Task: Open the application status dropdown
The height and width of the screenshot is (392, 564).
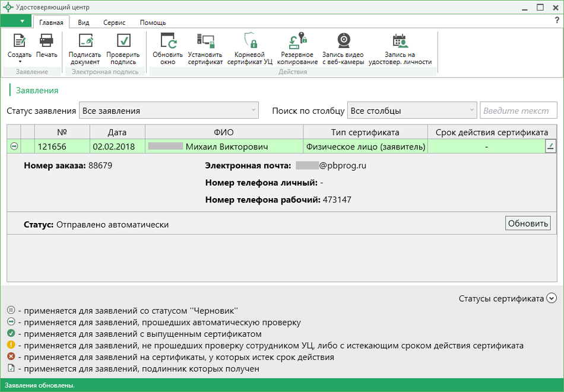Action: 169,110
